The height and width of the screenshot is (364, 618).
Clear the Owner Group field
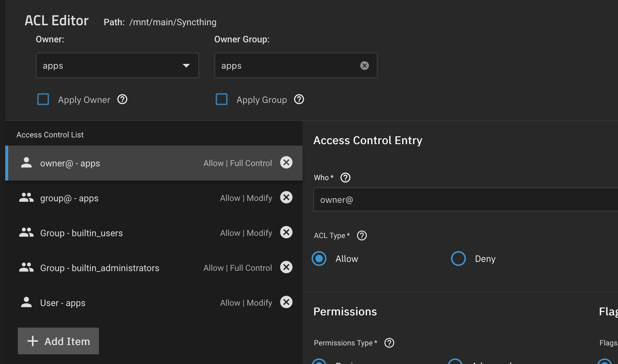tap(364, 66)
